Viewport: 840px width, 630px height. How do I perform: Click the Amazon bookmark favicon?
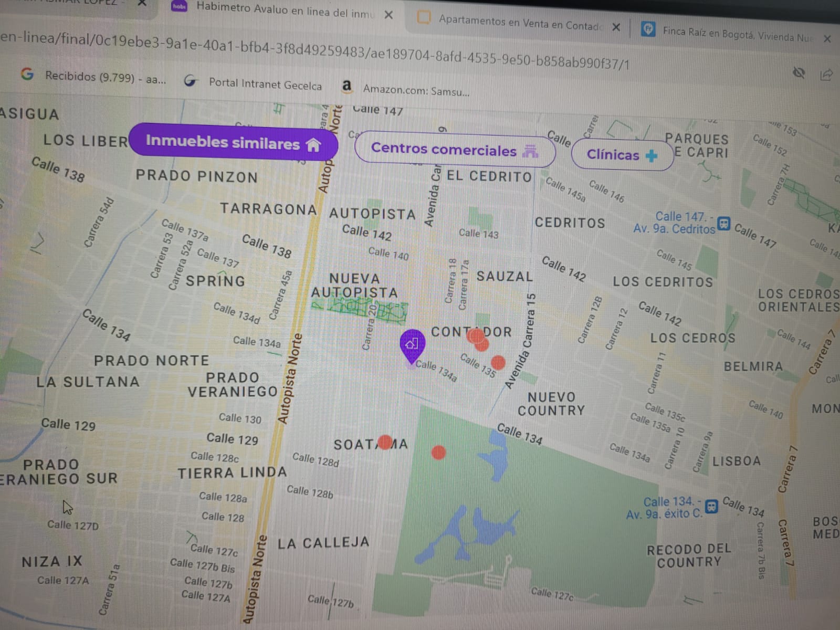click(x=346, y=86)
